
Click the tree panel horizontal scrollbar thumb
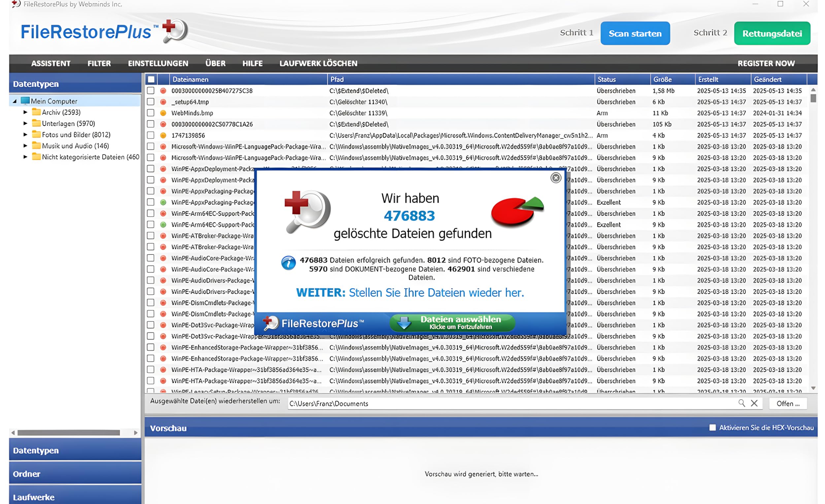click(69, 432)
